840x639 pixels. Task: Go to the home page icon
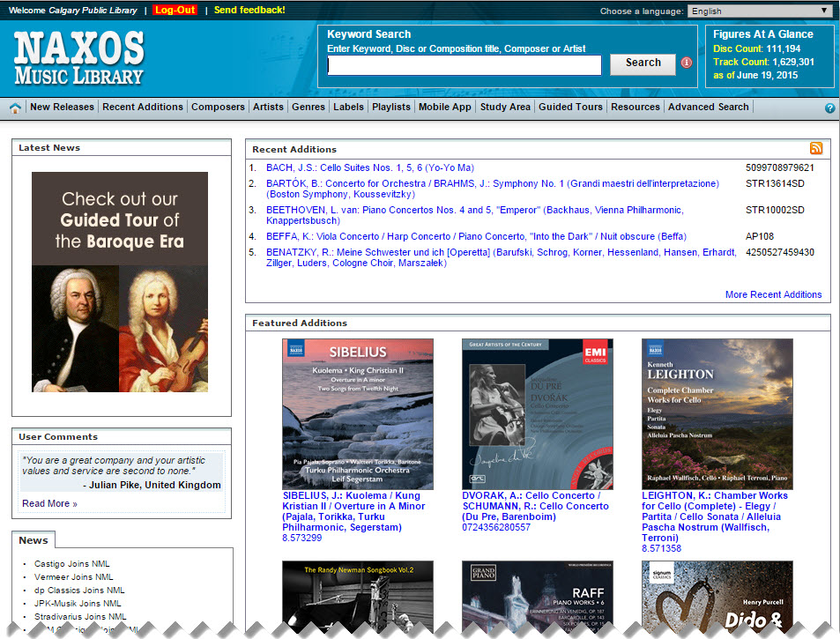(x=15, y=108)
